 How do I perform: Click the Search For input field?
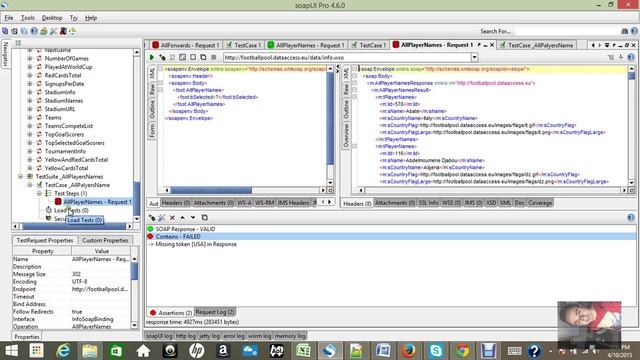pos(567,31)
